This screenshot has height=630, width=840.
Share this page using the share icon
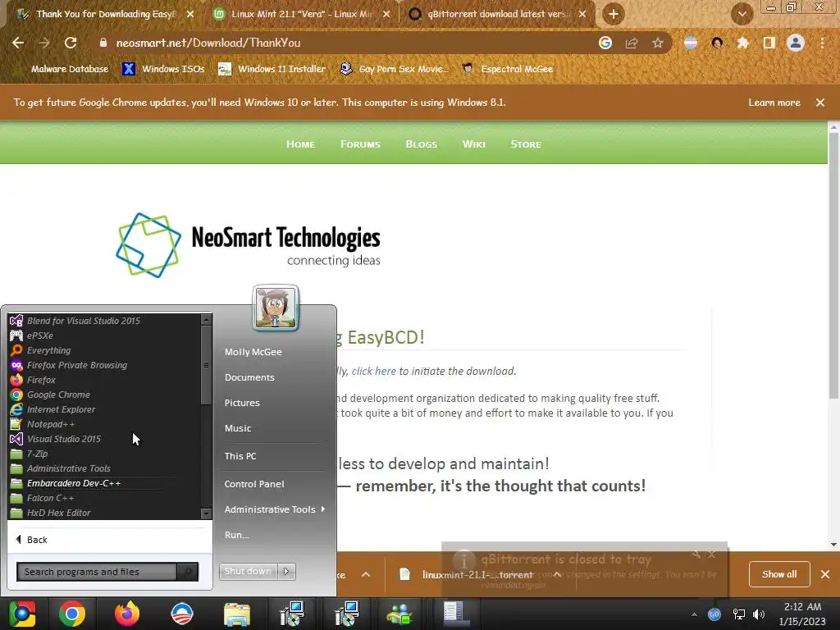coord(632,43)
